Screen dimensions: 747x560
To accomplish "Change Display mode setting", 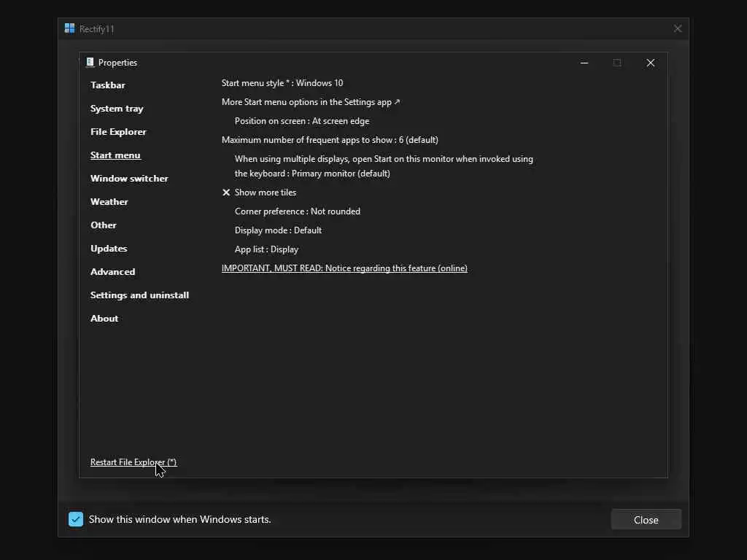I will point(278,230).
